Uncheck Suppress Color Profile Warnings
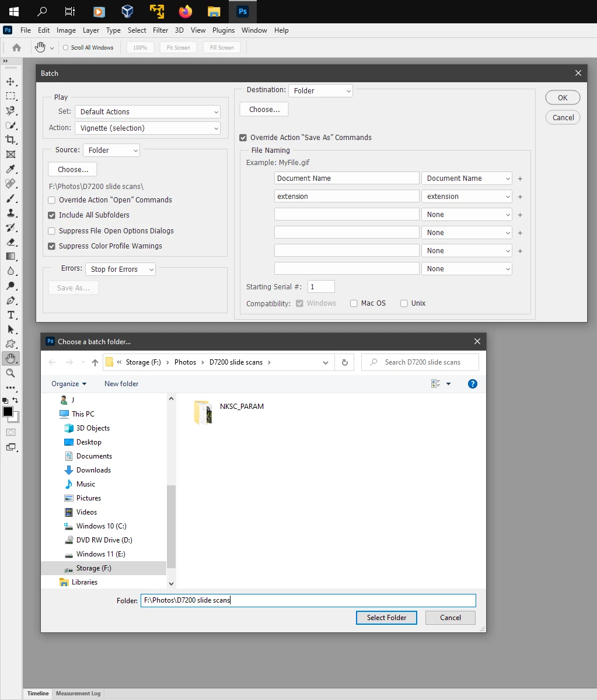Viewport: 597px width, 700px height. (52, 246)
